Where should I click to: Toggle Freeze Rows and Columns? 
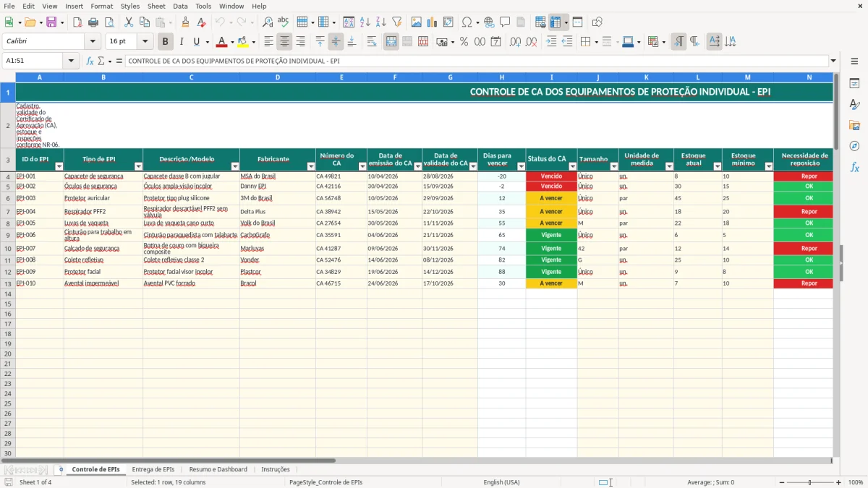pos(556,22)
